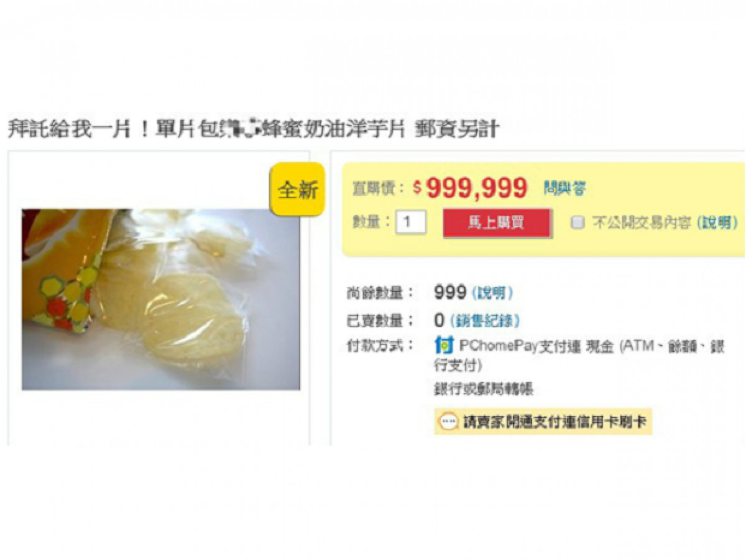Click the 尚餘數量 label
Screen dimensions: 746x560
pos(380,293)
